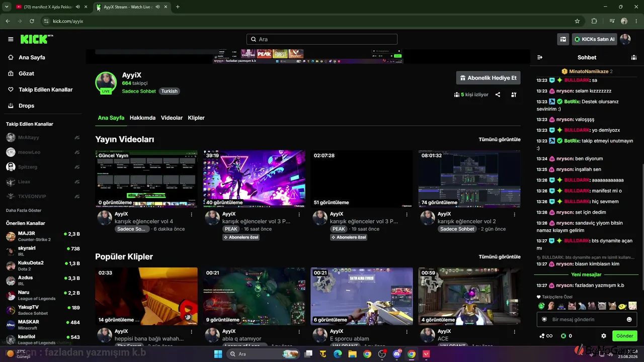Switch to the Hakkımda tab
Image resolution: width=644 pixels, height=362 pixels.
142,118
